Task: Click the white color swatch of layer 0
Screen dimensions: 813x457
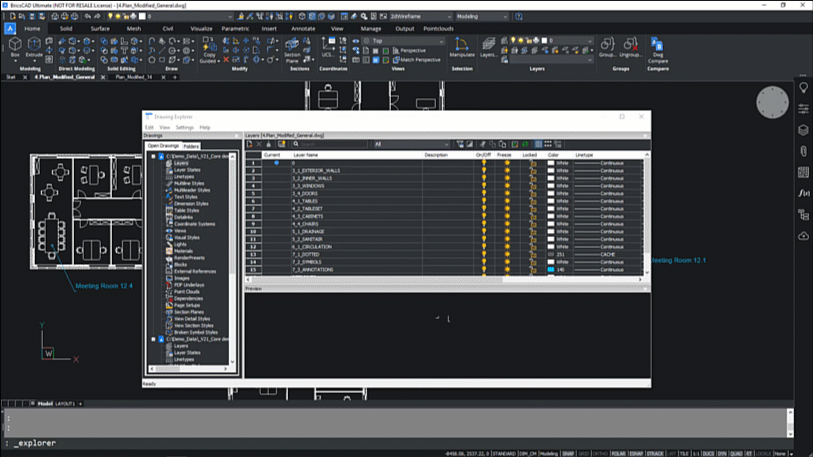Action: click(551, 163)
